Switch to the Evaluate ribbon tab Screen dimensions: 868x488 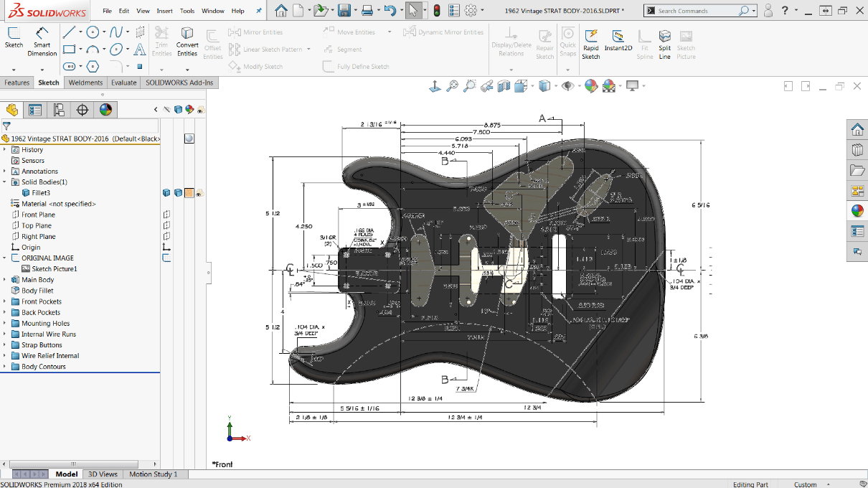click(123, 83)
